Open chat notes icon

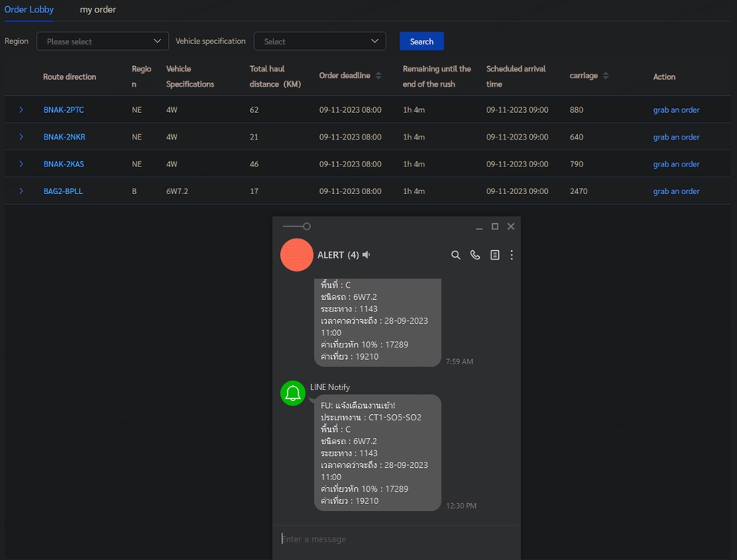(494, 255)
